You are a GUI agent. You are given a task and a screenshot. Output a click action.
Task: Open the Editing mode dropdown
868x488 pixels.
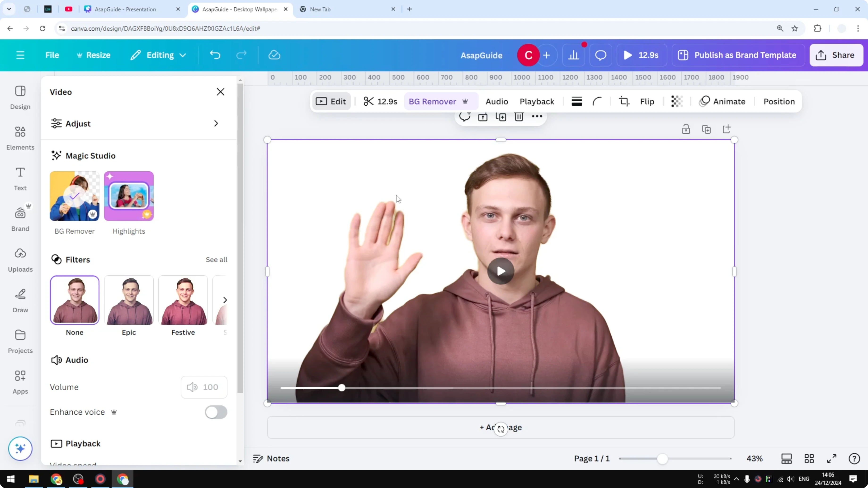158,55
